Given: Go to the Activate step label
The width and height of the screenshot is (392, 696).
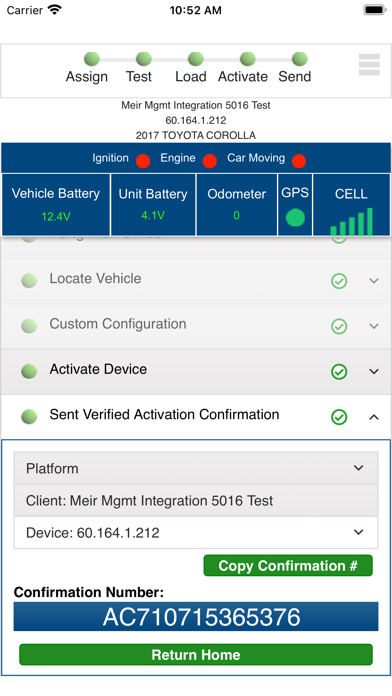Looking at the screenshot, I should click(242, 76).
